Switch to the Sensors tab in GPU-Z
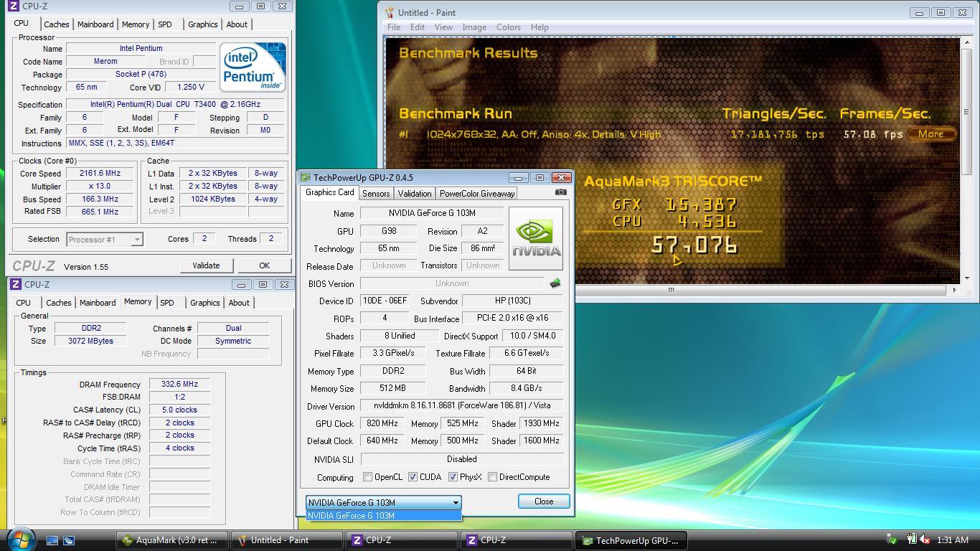The height and width of the screenshot is (551, 980). coord(376,193)
